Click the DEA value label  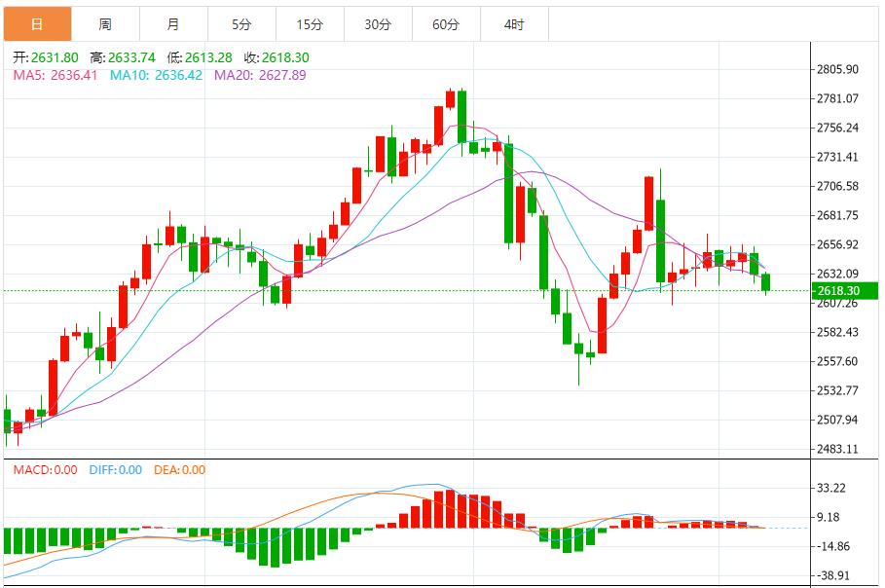click(180, 470)
